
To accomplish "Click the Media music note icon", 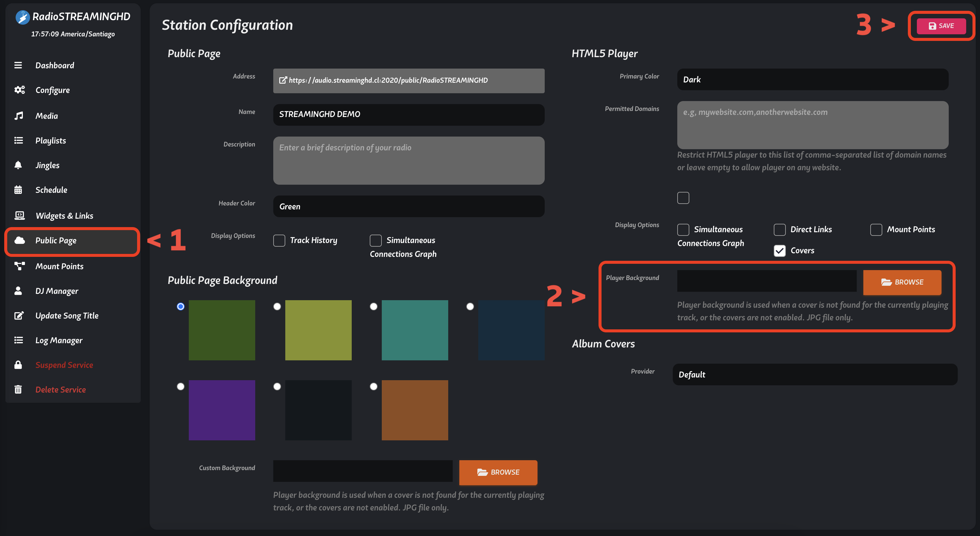I will click(x=19, y=115).
